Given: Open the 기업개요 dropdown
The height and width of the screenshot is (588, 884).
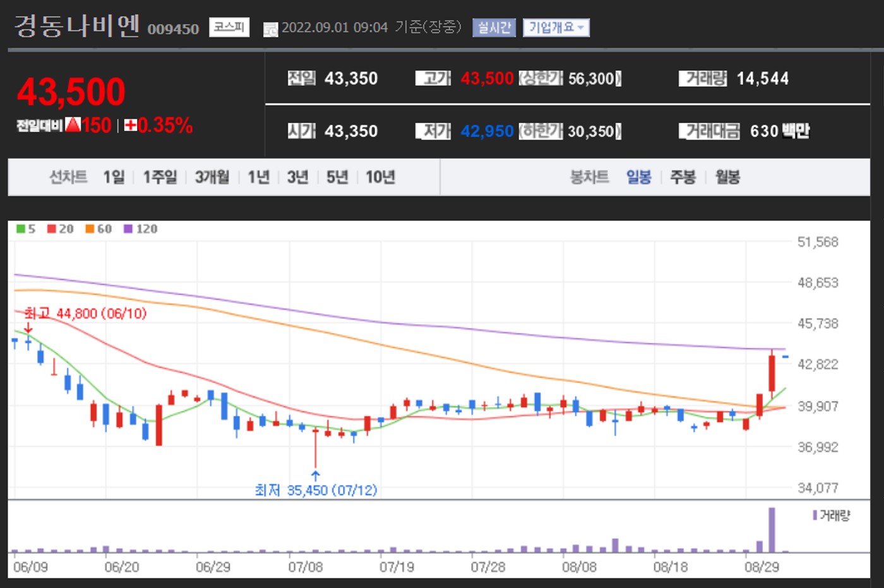Looking at the screenshot, I should pyautogui.click(x=556, y=28).
